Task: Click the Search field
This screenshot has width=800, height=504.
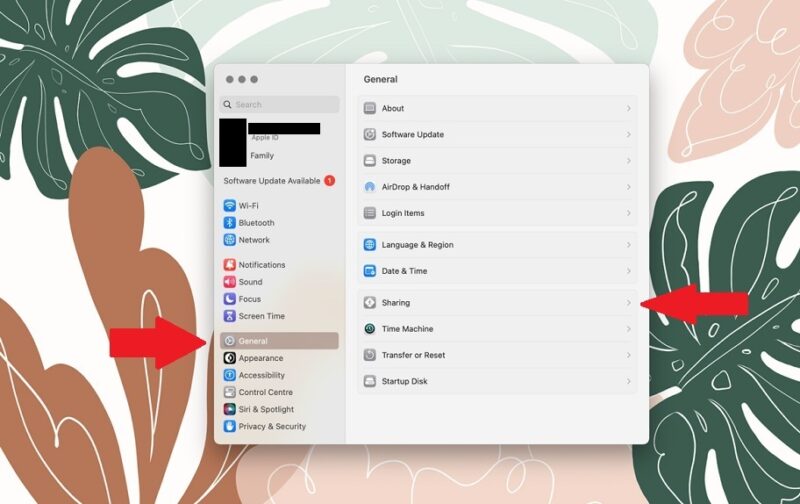Action: [280, 105]
